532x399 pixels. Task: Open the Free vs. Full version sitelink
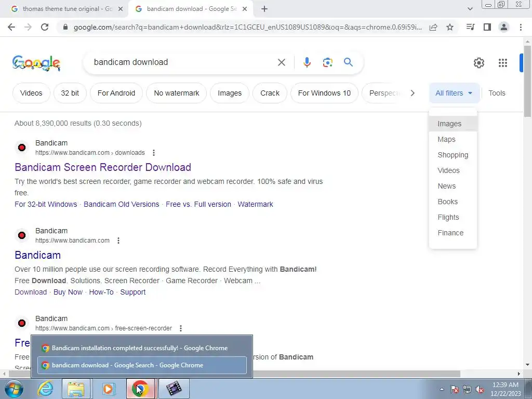coord(198,204)
